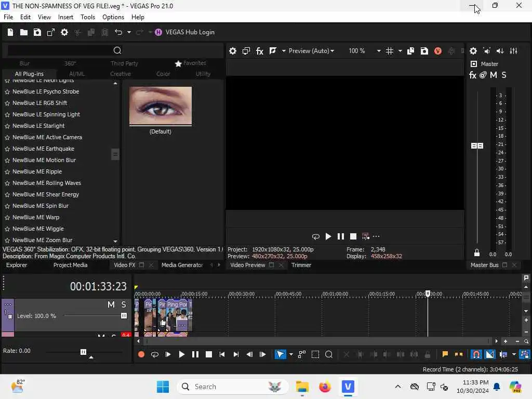Image resolution: width=532 pixels, height=399 pixels.
Task: Open the Preview (Auto) quality dropdown
Action: pos(311,51)
